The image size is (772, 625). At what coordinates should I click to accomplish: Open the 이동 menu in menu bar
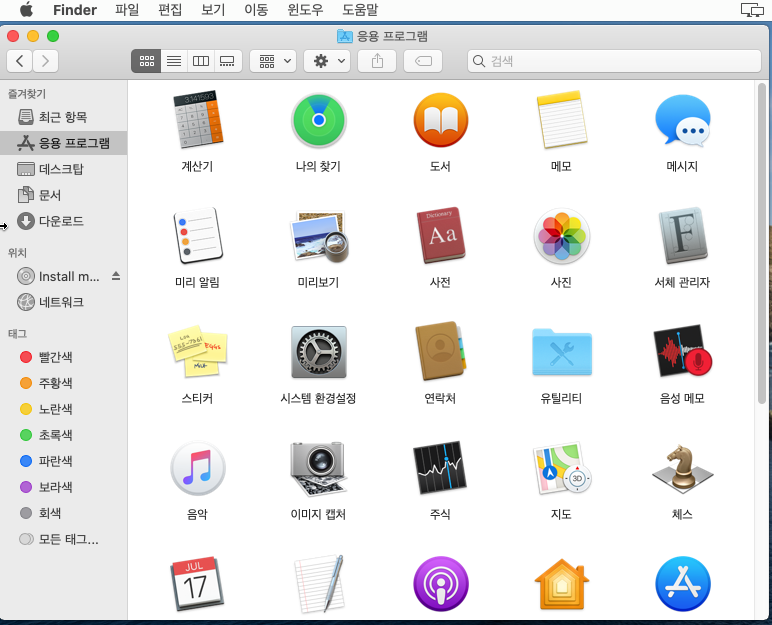(x=256, y=10)
